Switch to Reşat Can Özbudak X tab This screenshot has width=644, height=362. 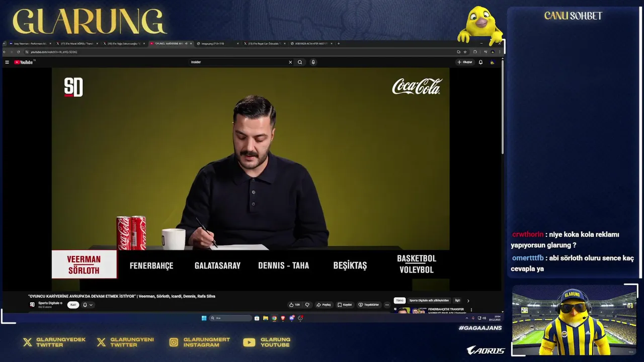click(264, 44)
